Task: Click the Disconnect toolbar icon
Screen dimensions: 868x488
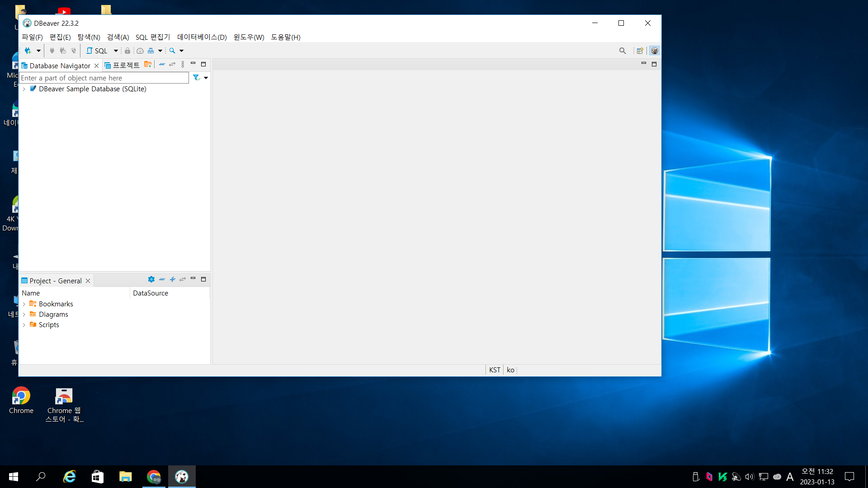Action: tap(74, 51)
